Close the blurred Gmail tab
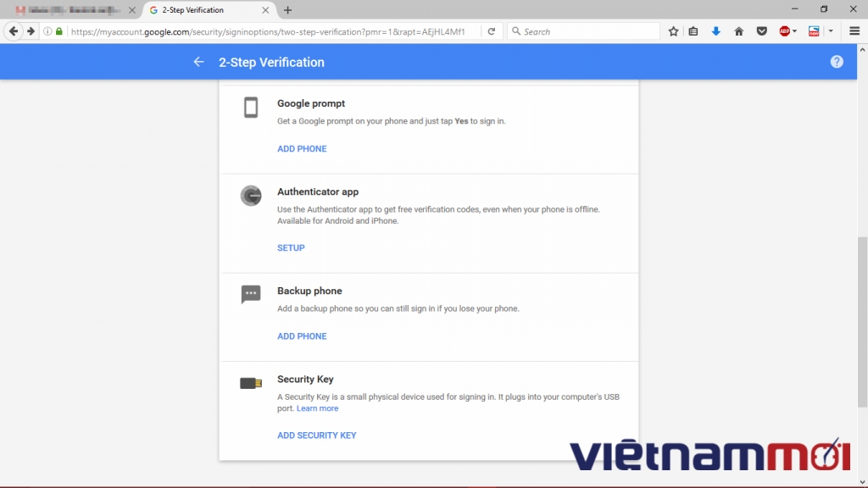Screen dimensions: 868x488 pos(131,10)
